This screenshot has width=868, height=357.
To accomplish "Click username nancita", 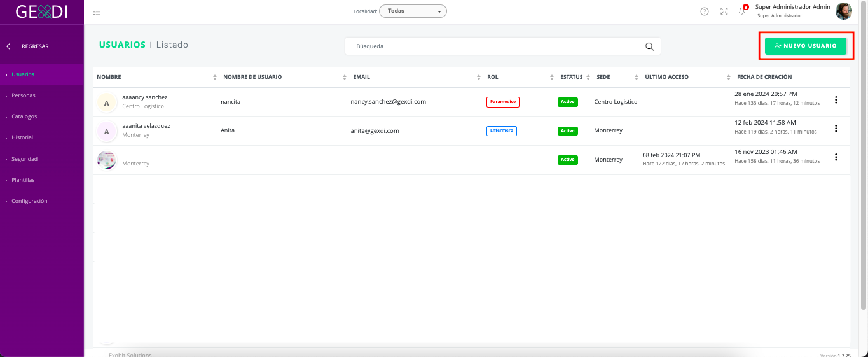I will click(x=231, y=102).
